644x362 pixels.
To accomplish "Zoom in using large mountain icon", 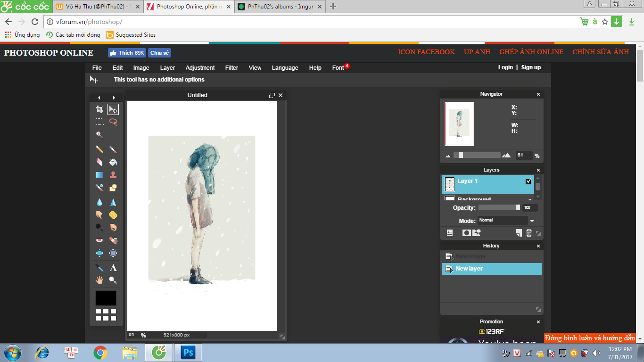I will point(506,156).
